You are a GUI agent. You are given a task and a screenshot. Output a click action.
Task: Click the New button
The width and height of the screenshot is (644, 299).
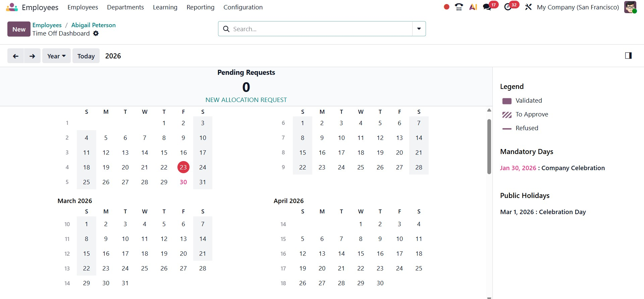tap(19, 29)
